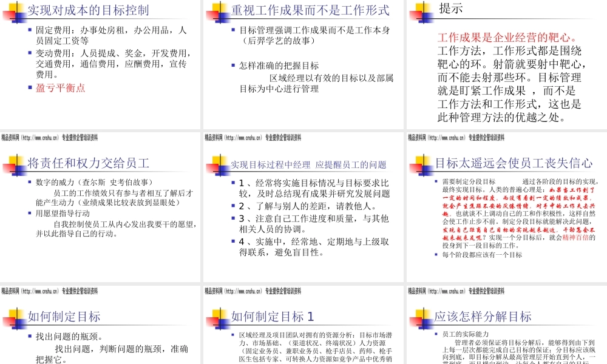Viewport: 607px width, 364px height.
Task: Click the bullet starting 固定费用：办事处房租
Action: coord(111,35)
